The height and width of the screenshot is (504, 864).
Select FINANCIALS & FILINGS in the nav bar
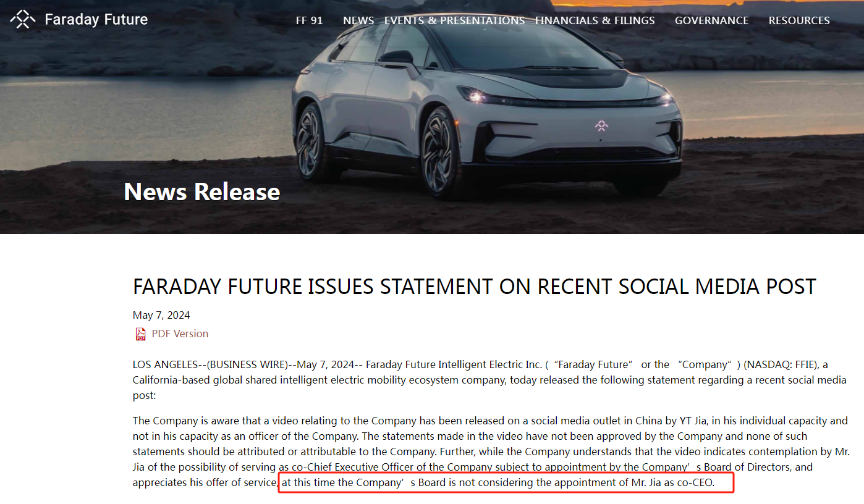[595, 20]
